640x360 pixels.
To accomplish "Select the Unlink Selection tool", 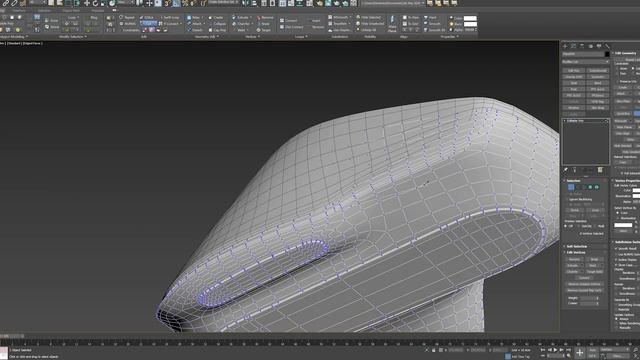I will tap(14, 3).
